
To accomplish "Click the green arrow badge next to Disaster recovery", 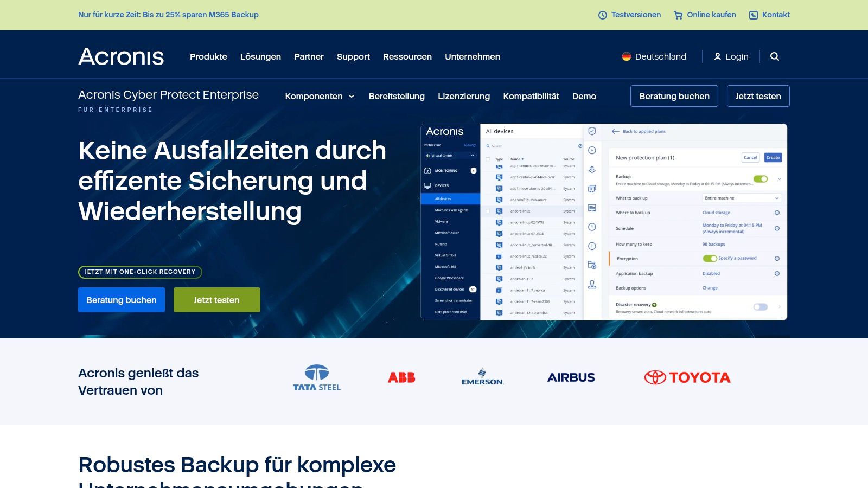I will click(654, 305).
